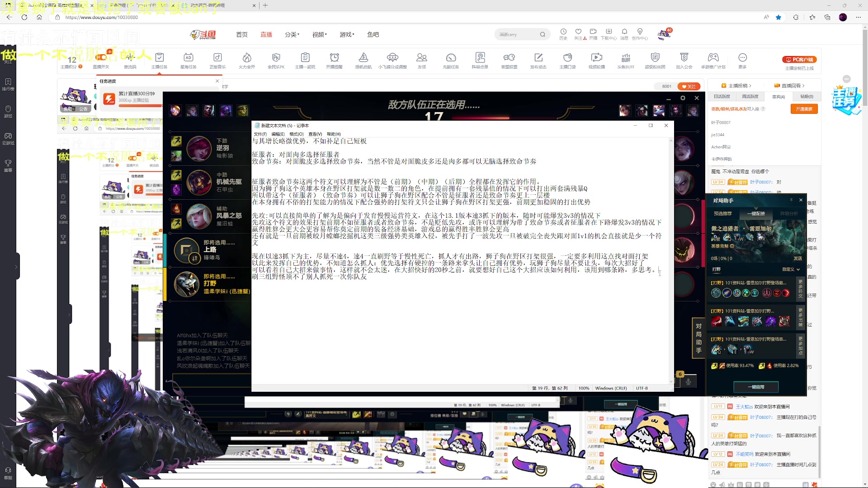Click the orange 关注 follow button
Viewport: 868px width, 488px height.
tap(689, 86)
